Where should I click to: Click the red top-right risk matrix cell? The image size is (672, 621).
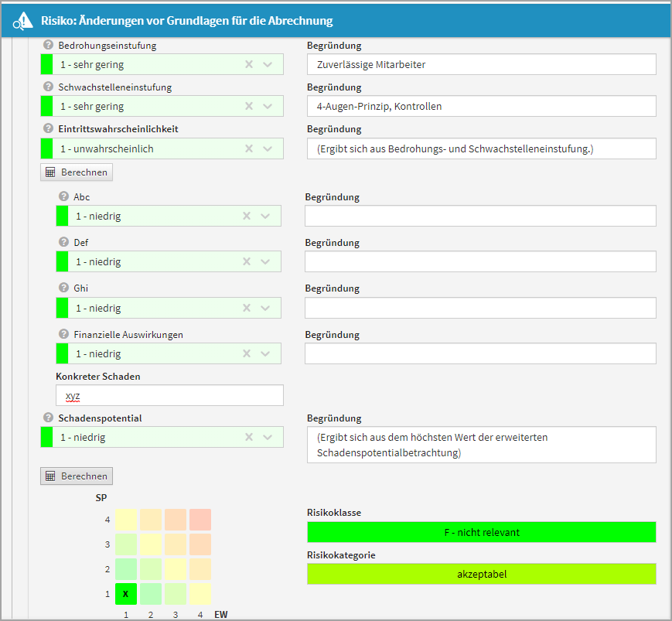tap(200, 520)
